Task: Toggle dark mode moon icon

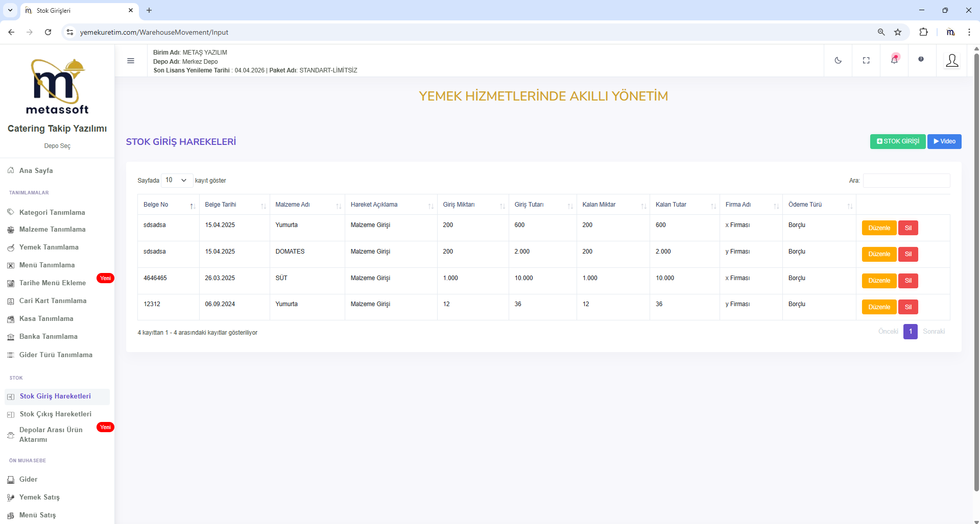Action: (838, 60)
